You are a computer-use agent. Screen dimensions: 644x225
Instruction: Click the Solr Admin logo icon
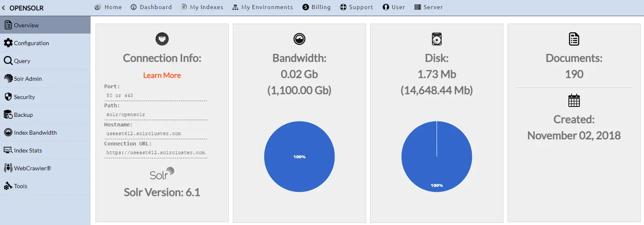[x=8, y=79]
